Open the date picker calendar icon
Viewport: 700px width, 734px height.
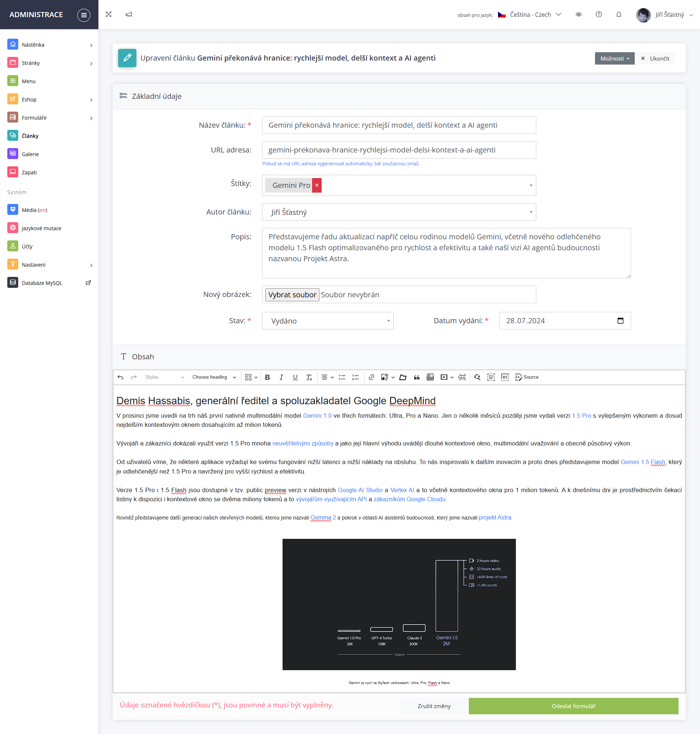620,321
